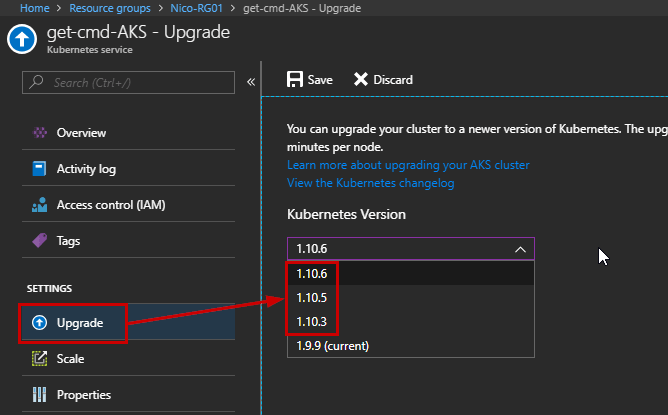668x415 pixels.
Task: Click 'get-cmd-AKS - Upgrade' breadcrumb text
Action: (x=302, y=8)
